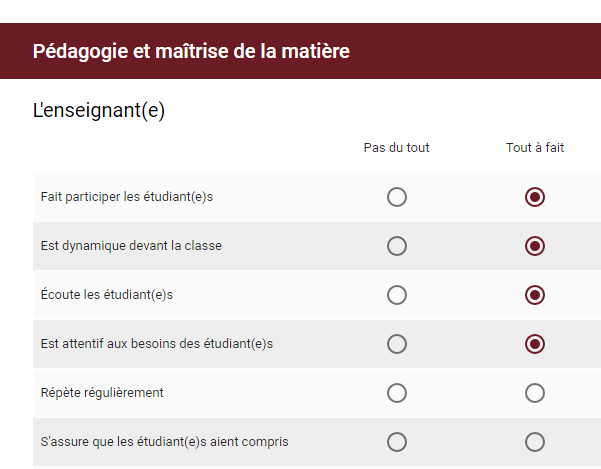601x469 pixels.
Task: Click the 'Tout à fait' column heading
Action: point(535,148)
